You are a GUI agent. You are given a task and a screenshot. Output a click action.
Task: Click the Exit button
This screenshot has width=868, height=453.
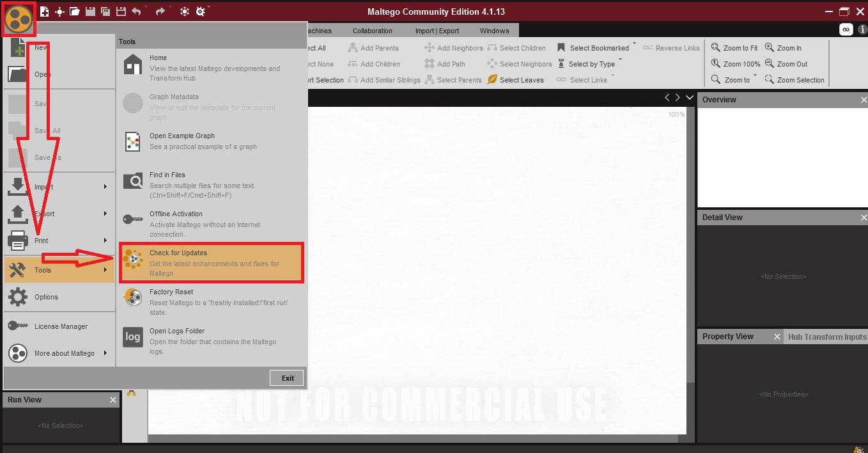[x=288, y=377]
